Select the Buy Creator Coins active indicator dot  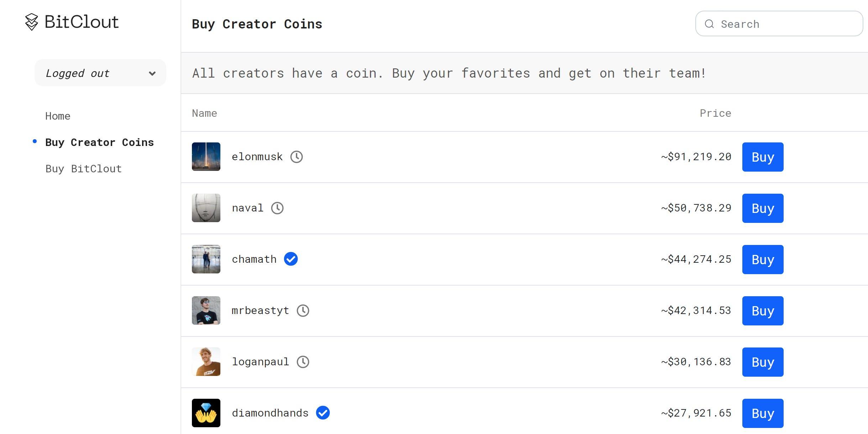click(x=34, y=141)
